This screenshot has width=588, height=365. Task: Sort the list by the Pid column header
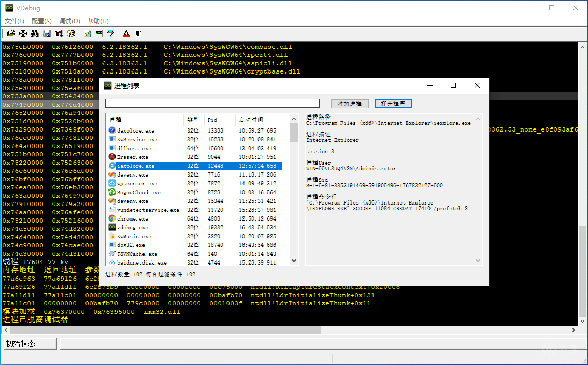point(220,120)
